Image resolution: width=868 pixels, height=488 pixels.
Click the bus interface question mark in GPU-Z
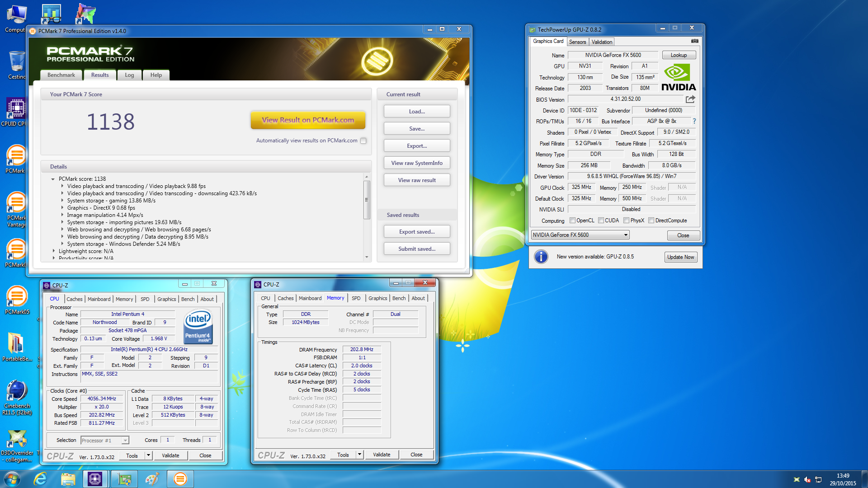pyautogui.click(x=694, y=121)
